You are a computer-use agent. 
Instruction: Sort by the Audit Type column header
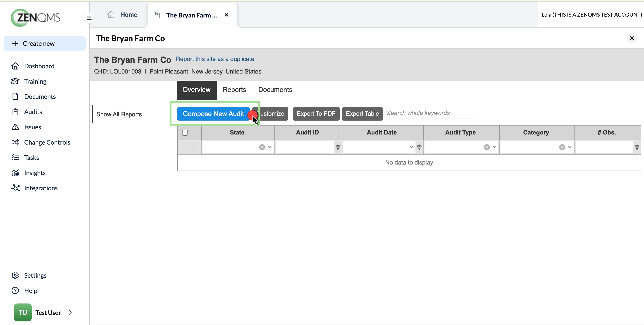click(x=461, y=133)
